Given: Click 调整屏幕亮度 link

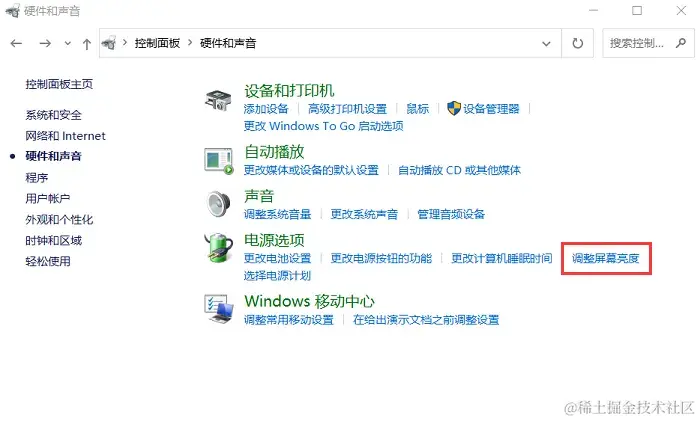Looking at the screenshot, I should tap(606, 258).
